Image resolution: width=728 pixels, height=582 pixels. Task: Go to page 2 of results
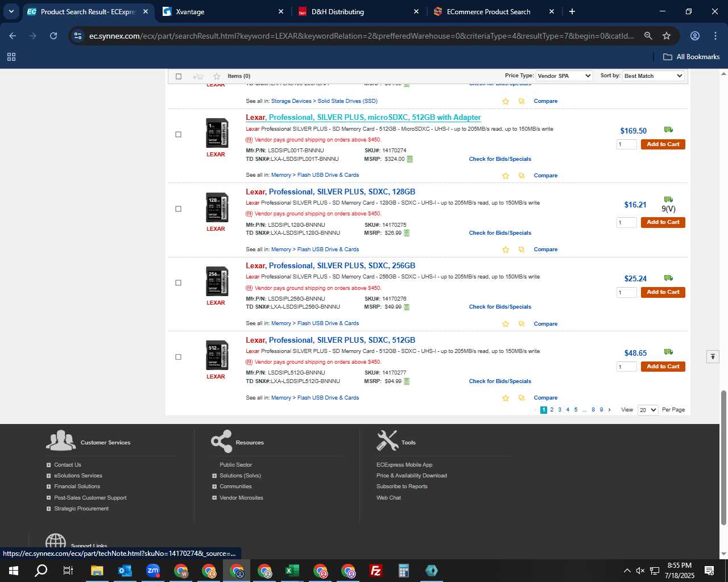coord(552,410)
